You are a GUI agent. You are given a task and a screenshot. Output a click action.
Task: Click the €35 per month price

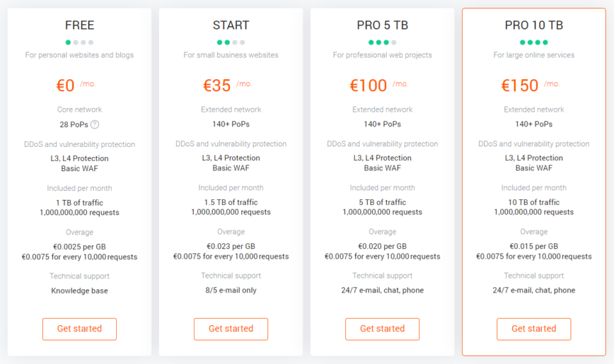(x=217, y=86)
